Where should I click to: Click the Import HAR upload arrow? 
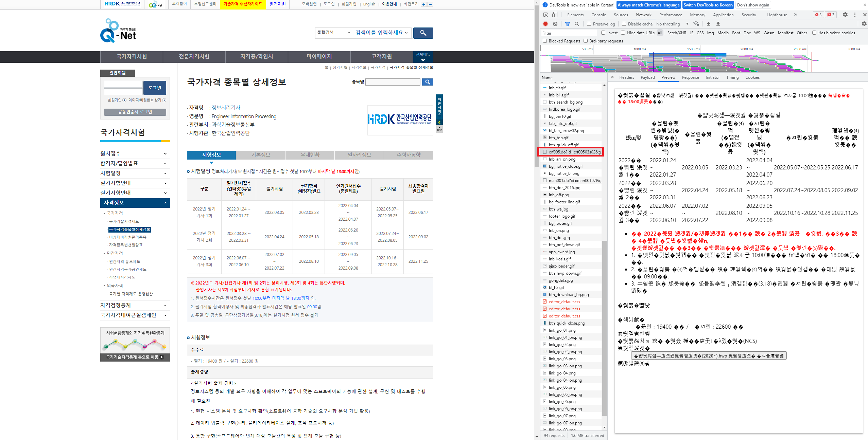pos(709,24)
